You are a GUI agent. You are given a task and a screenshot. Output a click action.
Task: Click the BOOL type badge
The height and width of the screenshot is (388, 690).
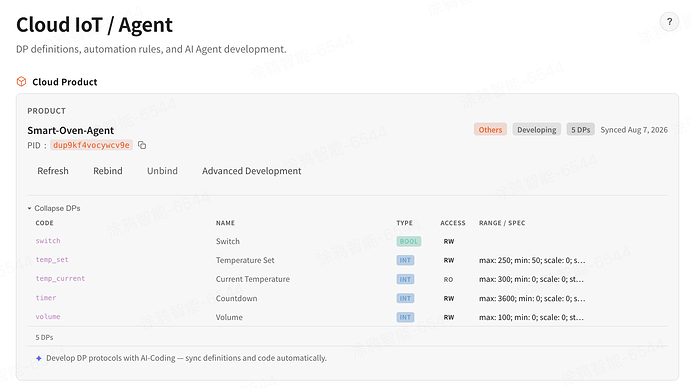[408, 242]
